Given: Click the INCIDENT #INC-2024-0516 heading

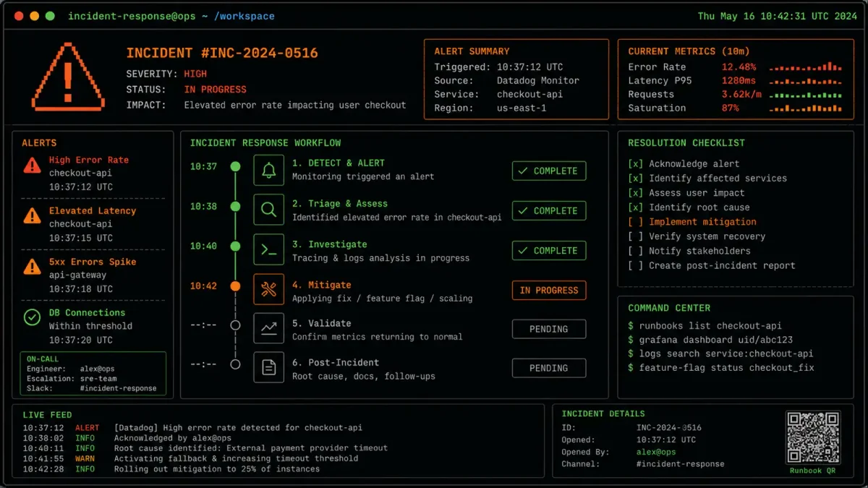Looking at the screenshot, I should coord(222,53).
